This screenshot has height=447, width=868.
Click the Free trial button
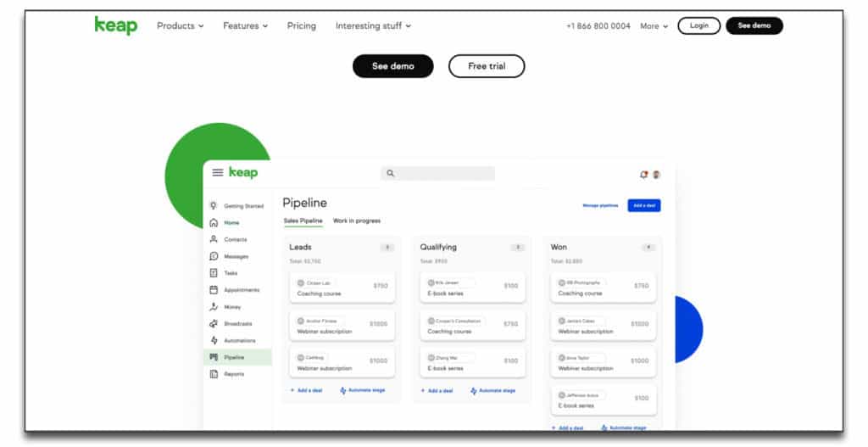coord(487,66)
